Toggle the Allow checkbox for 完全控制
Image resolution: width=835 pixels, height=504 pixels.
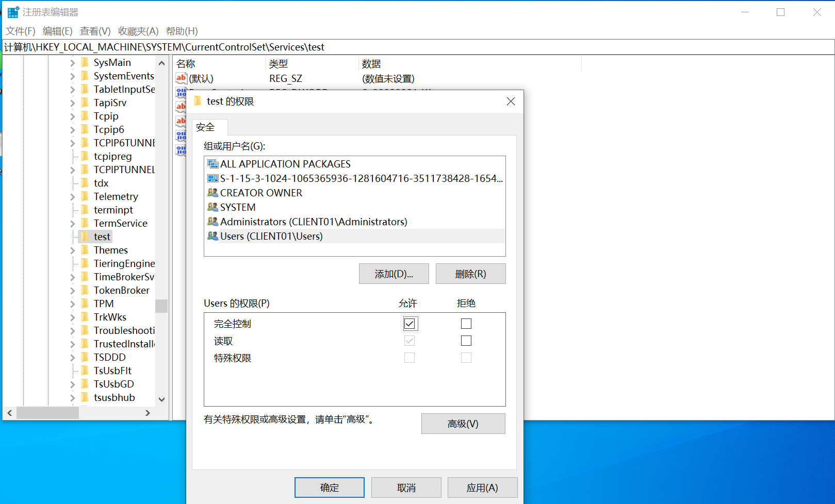[x=410, y=324]
